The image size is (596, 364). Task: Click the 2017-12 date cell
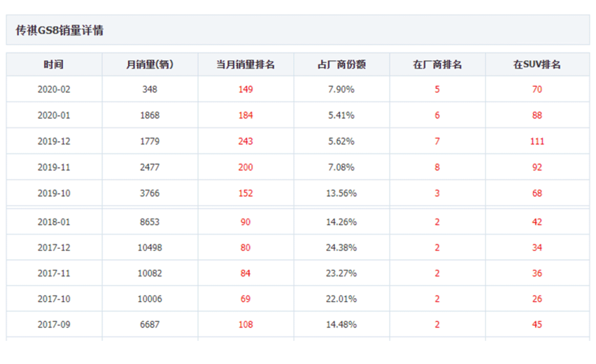(54, 247)
